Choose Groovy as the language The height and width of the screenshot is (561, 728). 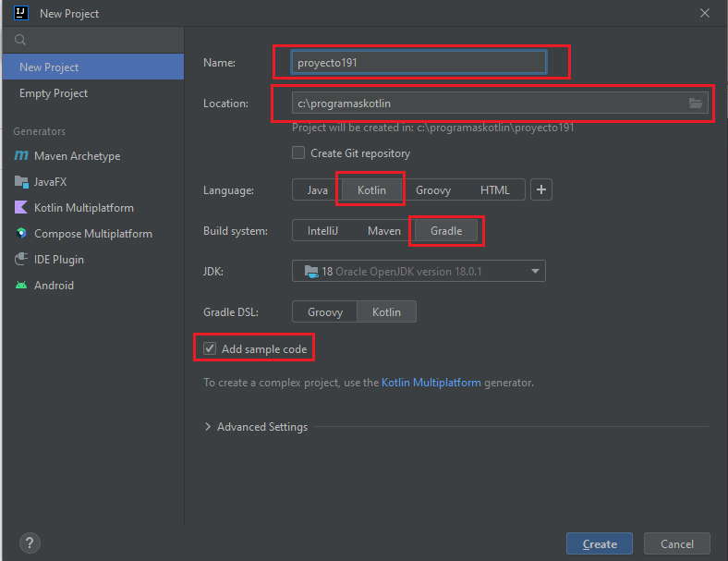433,190
